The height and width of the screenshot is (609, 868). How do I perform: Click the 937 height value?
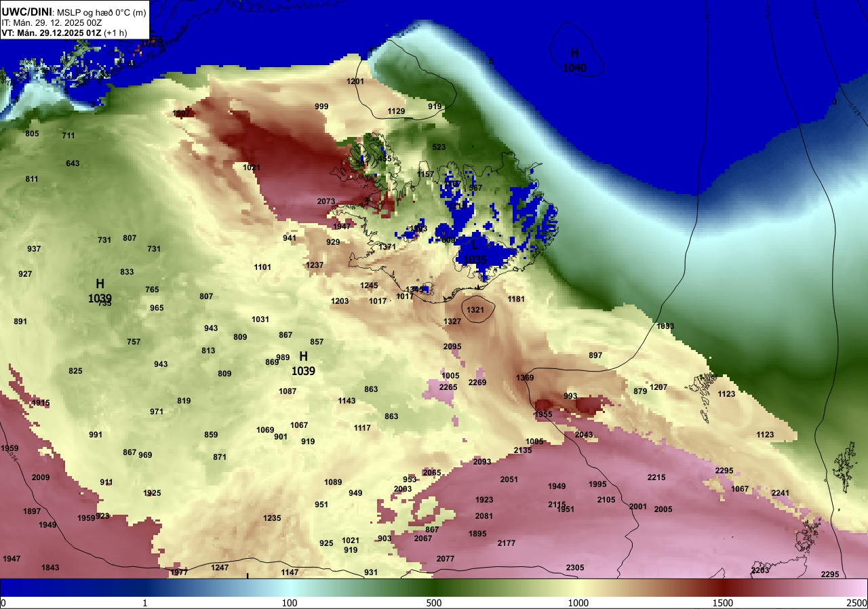(x=34, y=249)
